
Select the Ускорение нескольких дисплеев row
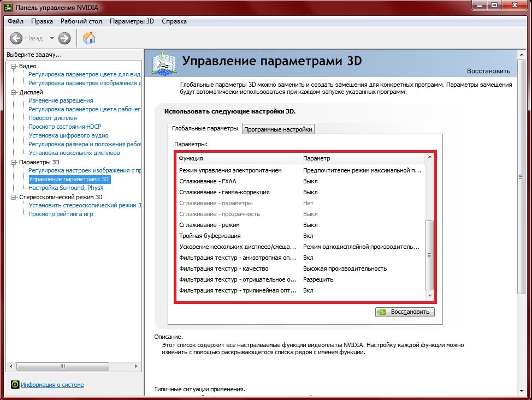coord(300,247)
